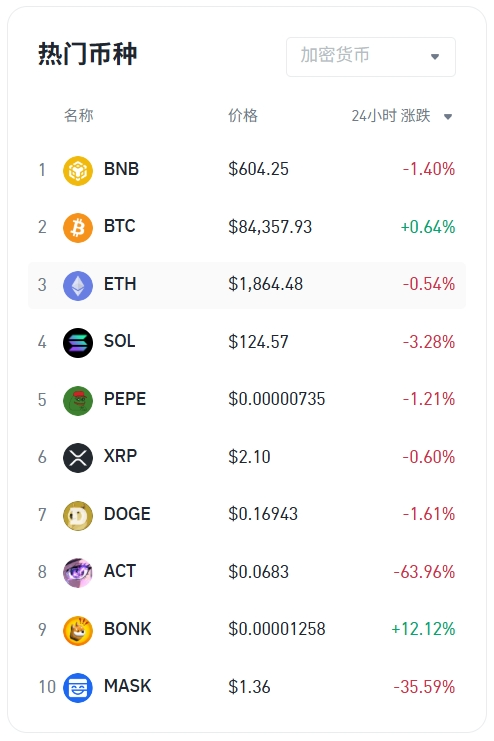The width and height of the screenshot is (494, 741).
Task: Click the Bitcoin BTC logo icon
Action: [78, 227]
